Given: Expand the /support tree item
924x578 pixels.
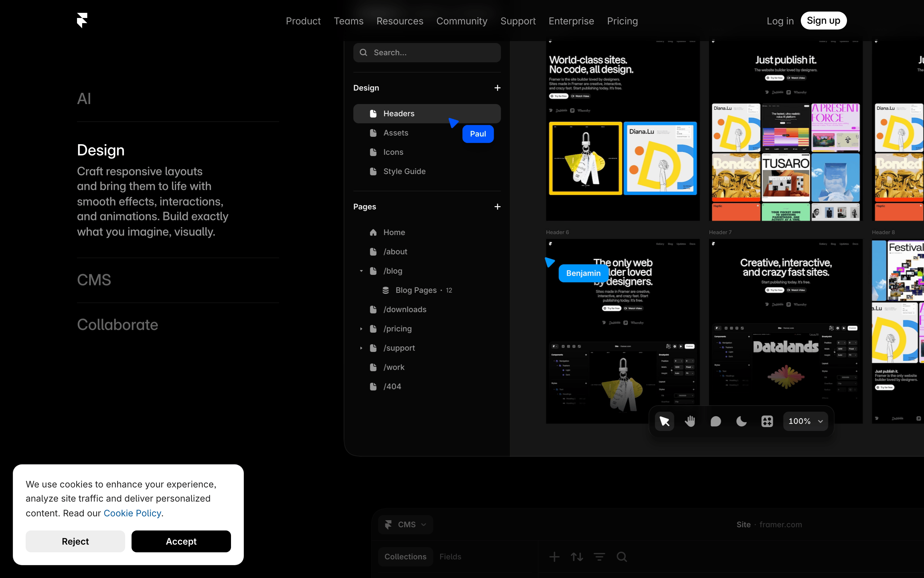Looking at the screenshot, I should pyautogui.click(x=361, y=348).
